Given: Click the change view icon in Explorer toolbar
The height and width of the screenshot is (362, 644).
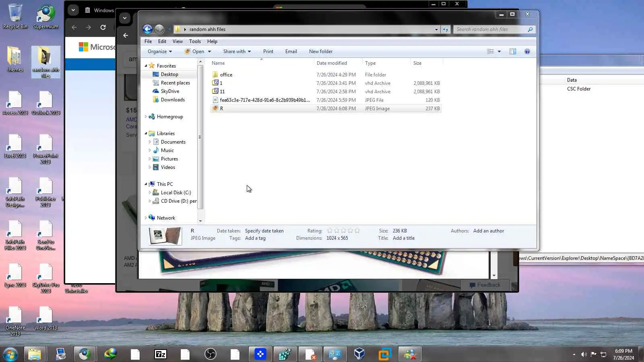Looking at the screenshot, I should click(490, 51).
